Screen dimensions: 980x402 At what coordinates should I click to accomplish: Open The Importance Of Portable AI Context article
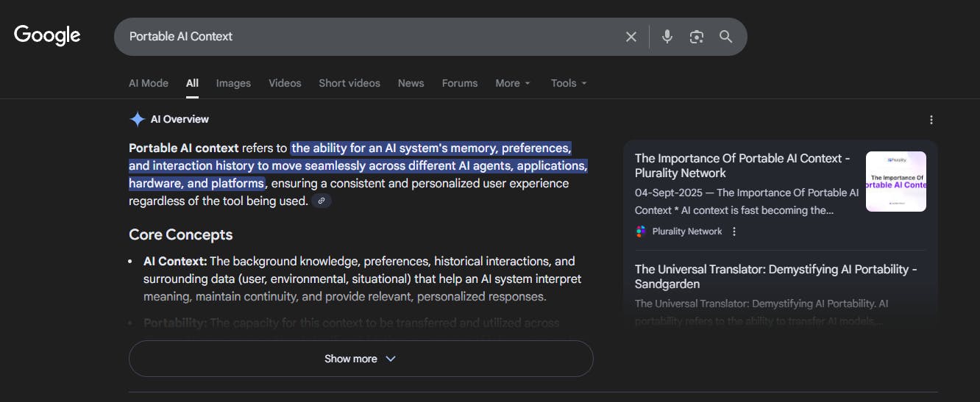tap(742, 165)
